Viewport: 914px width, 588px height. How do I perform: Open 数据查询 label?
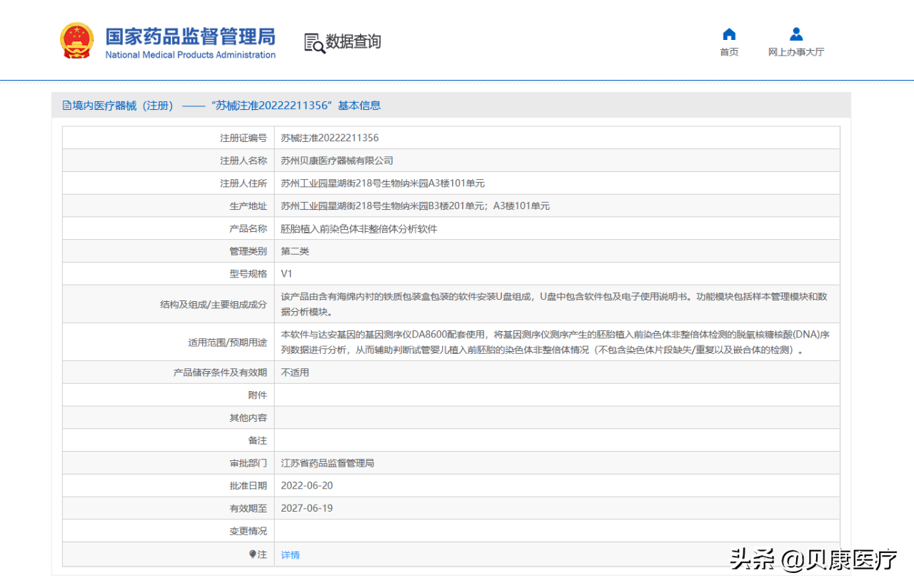pos(353,42)
